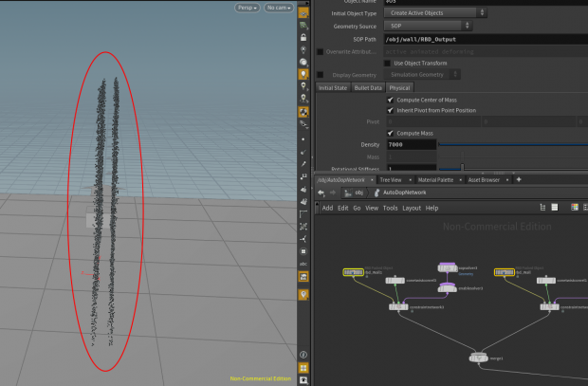Add a new pane tab with plus
Image resolution: width=588 pixels, height=386 pixels.
519,179
